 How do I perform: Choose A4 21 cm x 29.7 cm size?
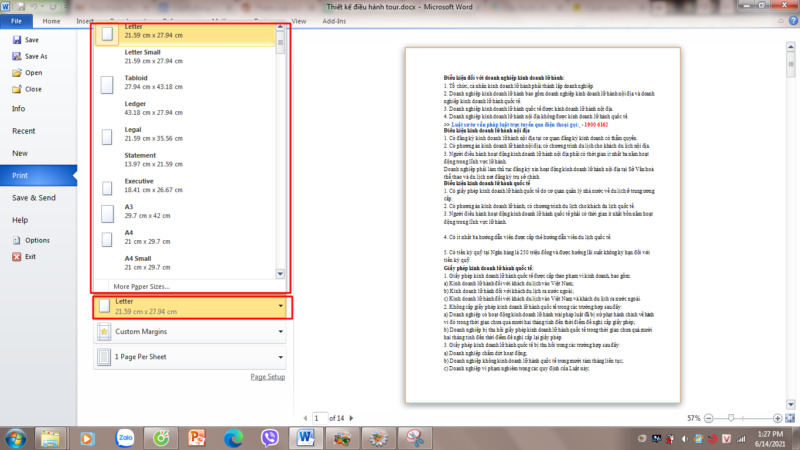185,237
